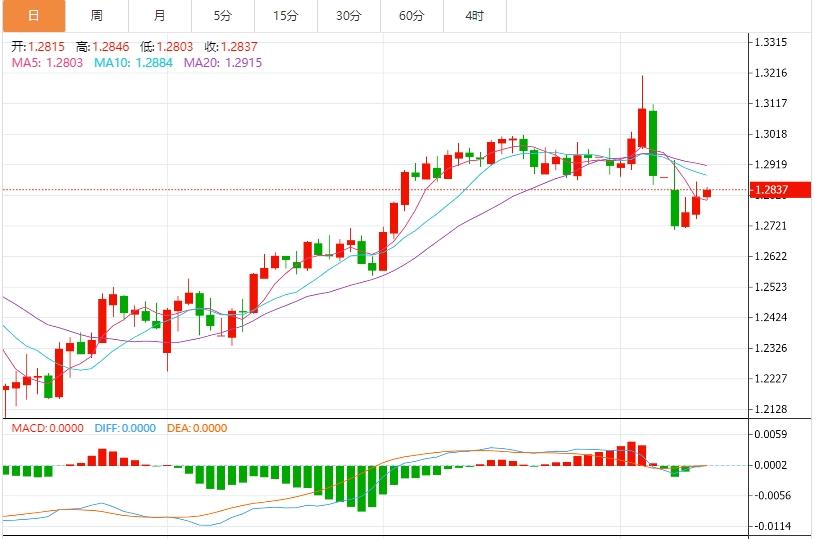This screenshot has width=817, height=539.
Task: Select the 15分 interval tab
Action: (x=286, y=16)
